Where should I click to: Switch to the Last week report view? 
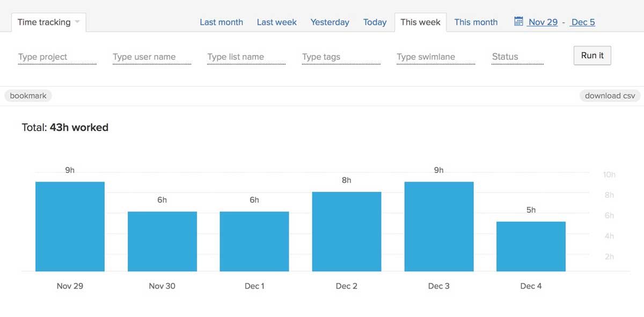click(x=276, y=22)
